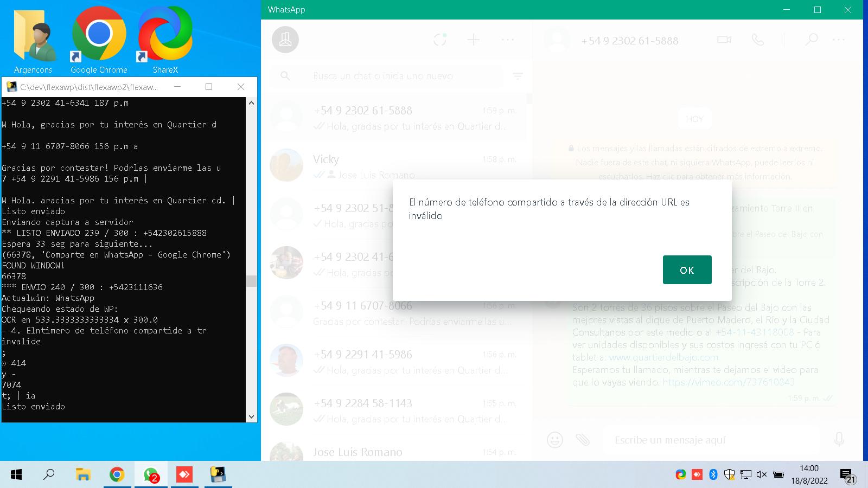This screenshot has height=488, width=868.
Task: Open AnyDesk from the taskbar
Action: tap(184, 475)
